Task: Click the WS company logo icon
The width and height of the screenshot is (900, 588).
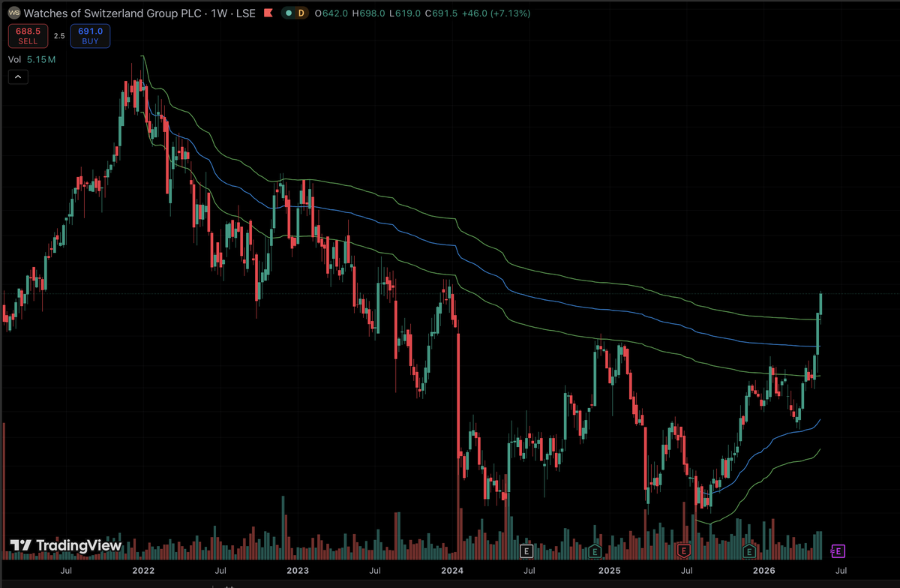Action: pyautogui.click(x=13, y=13)
